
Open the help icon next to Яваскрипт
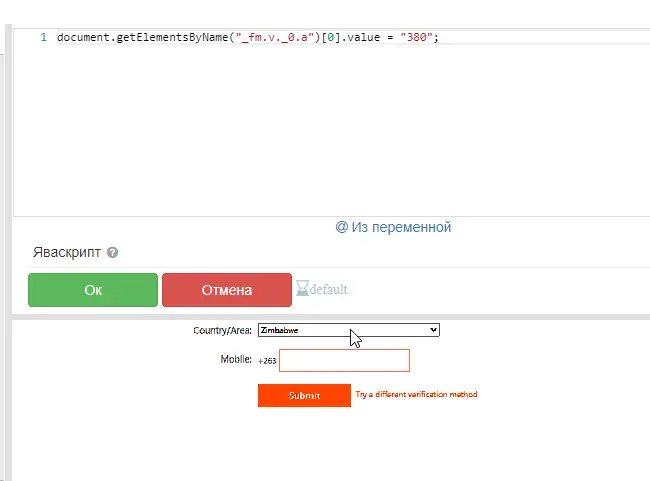point(112,253)
